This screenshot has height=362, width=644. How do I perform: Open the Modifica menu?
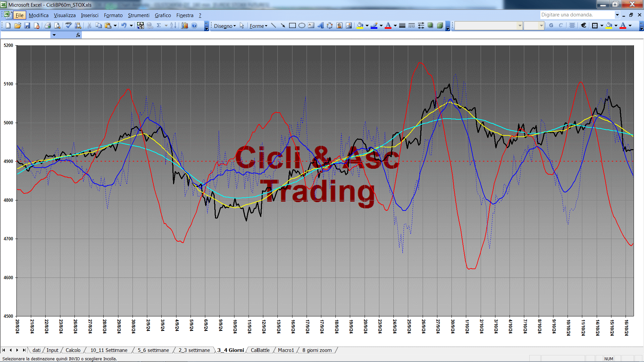pos(39,15)
